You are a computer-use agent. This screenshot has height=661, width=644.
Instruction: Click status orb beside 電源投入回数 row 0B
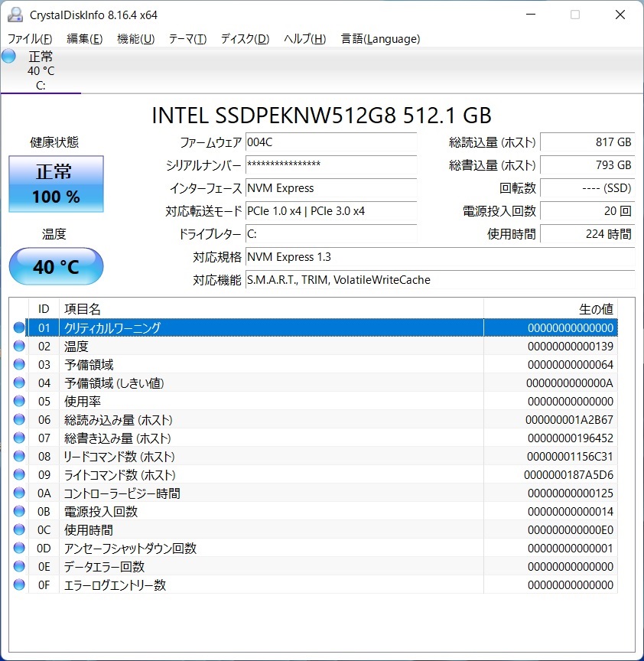click(x=19, y=512)
